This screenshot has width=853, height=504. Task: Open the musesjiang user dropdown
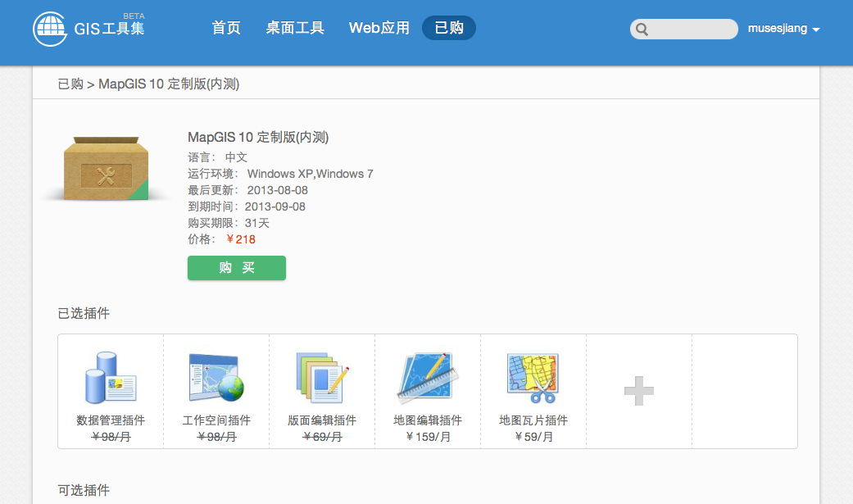click(x=783, y=29)
